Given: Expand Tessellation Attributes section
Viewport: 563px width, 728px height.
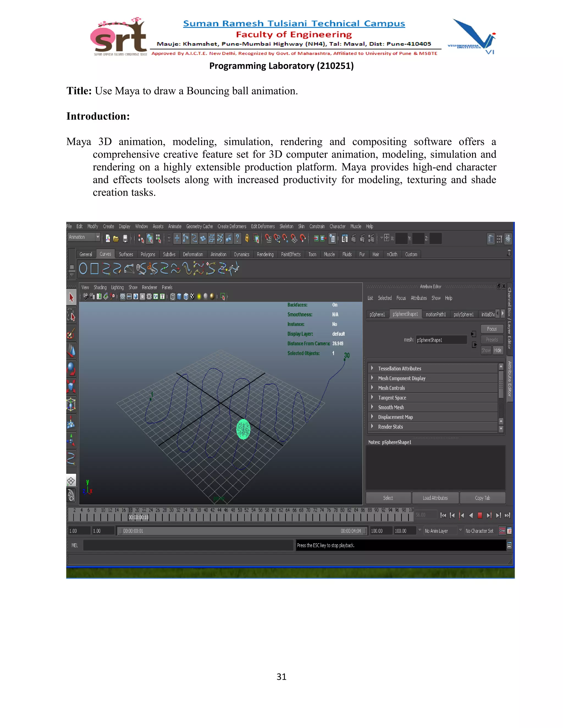Looking at the screenshot, I should point(433,368).
